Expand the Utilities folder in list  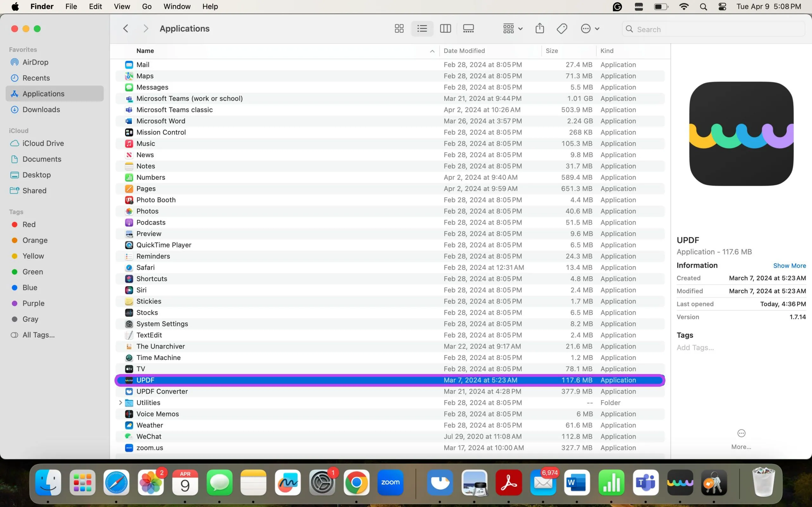coord(120,402)
